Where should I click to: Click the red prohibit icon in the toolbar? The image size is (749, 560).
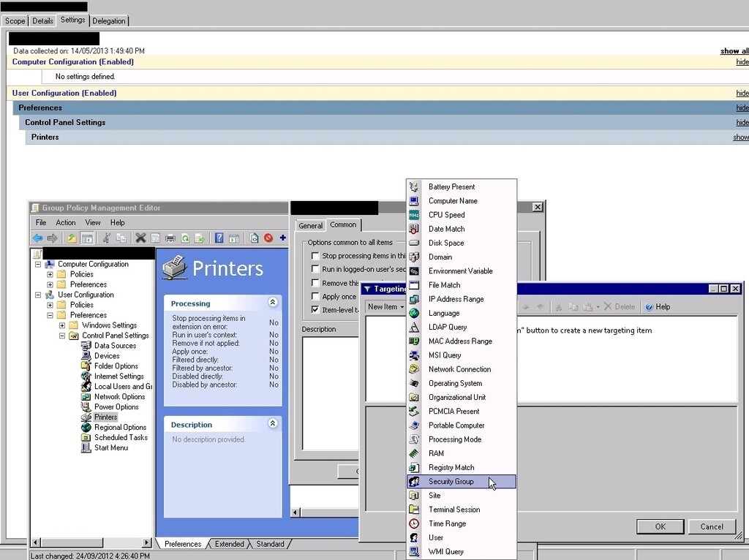(267, 237)
